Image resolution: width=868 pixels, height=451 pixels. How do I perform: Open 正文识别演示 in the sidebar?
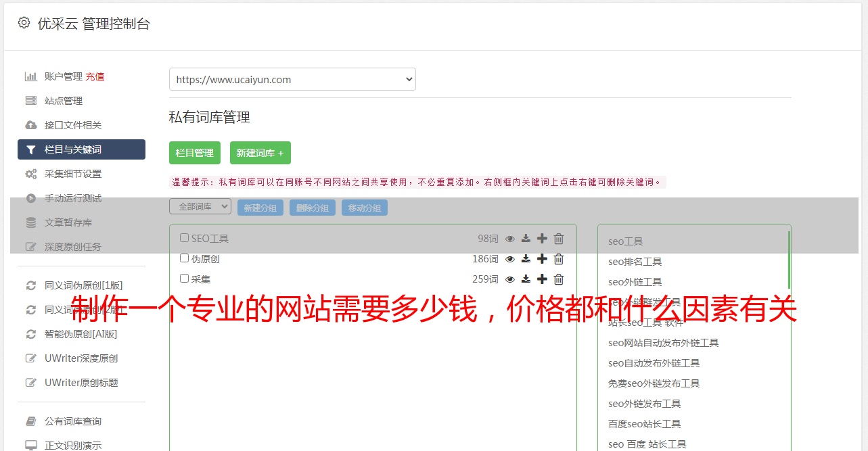(x=73, y=446)
